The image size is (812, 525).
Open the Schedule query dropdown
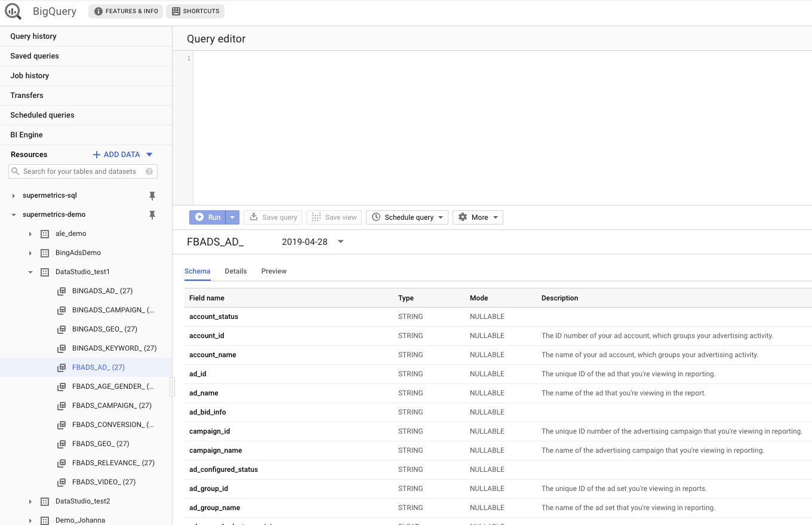click(x=407, y=217)
